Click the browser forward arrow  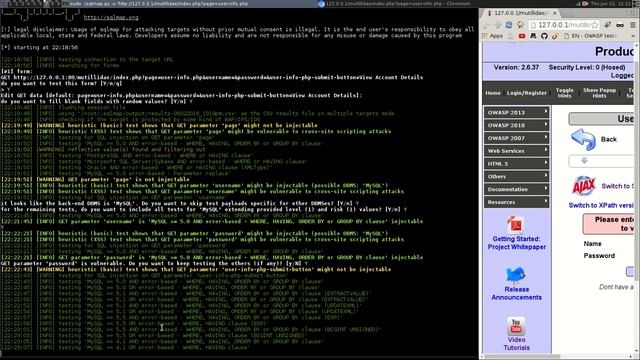point(497,25)
